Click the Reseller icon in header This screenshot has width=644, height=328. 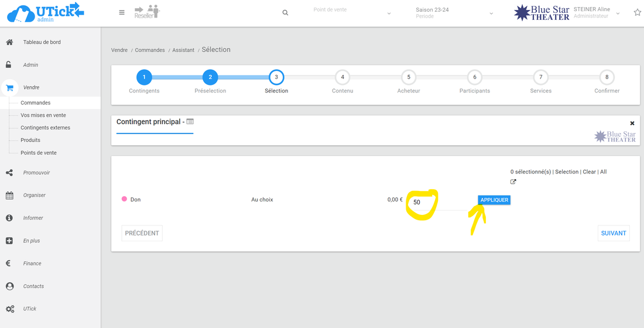pyautogui.click(x=147, y=12)
